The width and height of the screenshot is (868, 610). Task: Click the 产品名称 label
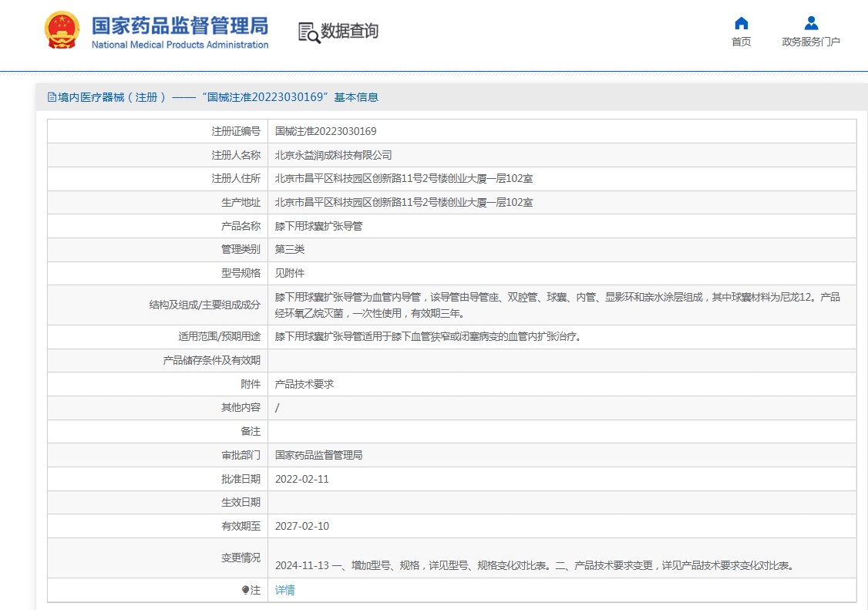(x=241, y=226)
